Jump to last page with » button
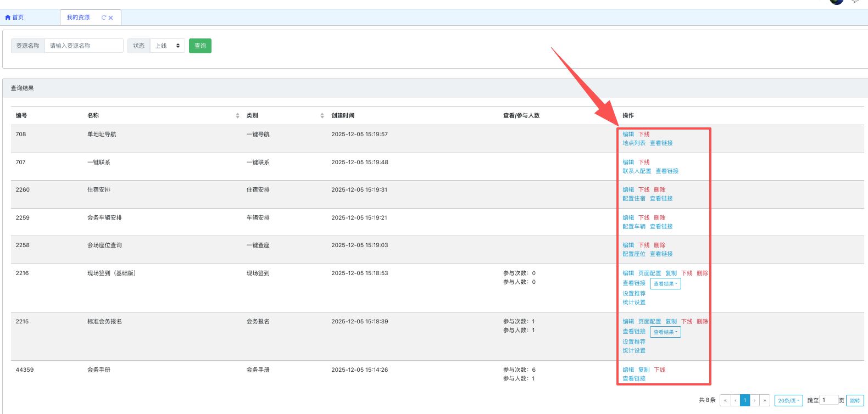Screen dimensions: 868x414 coord(765,400)
